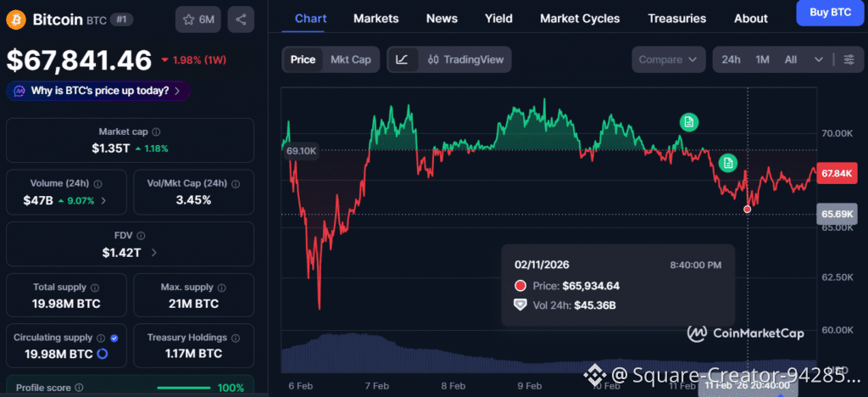
Task: Switch chart to Mkt Cap
Action: point(350,59)
